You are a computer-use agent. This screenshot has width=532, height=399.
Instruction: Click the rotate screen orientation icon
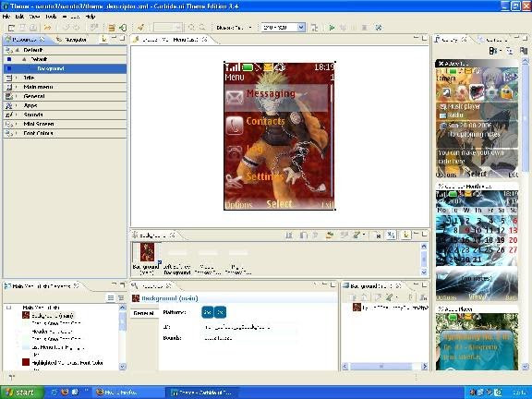point(315,28)
